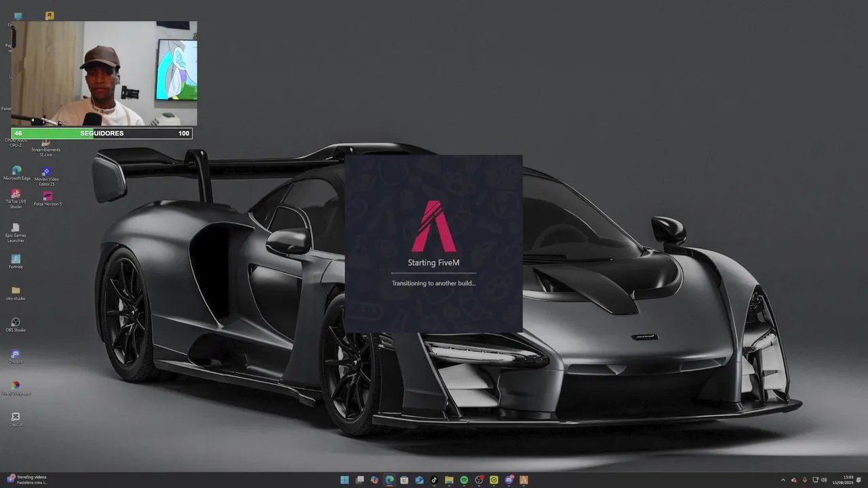
Task: Switch to Discord in the taskbar
Action: 509,480
